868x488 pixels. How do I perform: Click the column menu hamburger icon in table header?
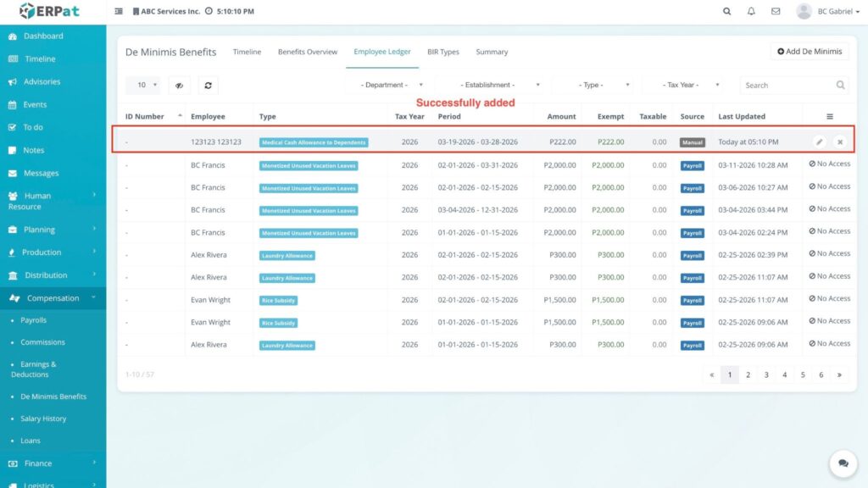pos(829,117)
